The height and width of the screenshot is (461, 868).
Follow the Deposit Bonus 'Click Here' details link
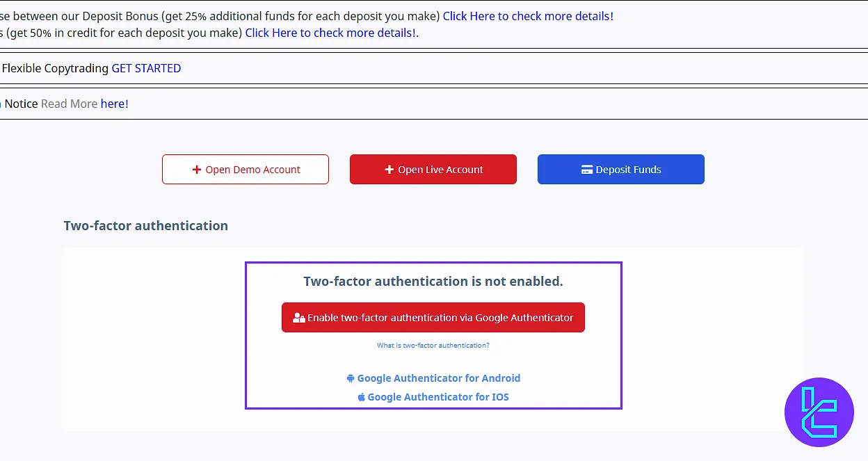click(528, 16)
